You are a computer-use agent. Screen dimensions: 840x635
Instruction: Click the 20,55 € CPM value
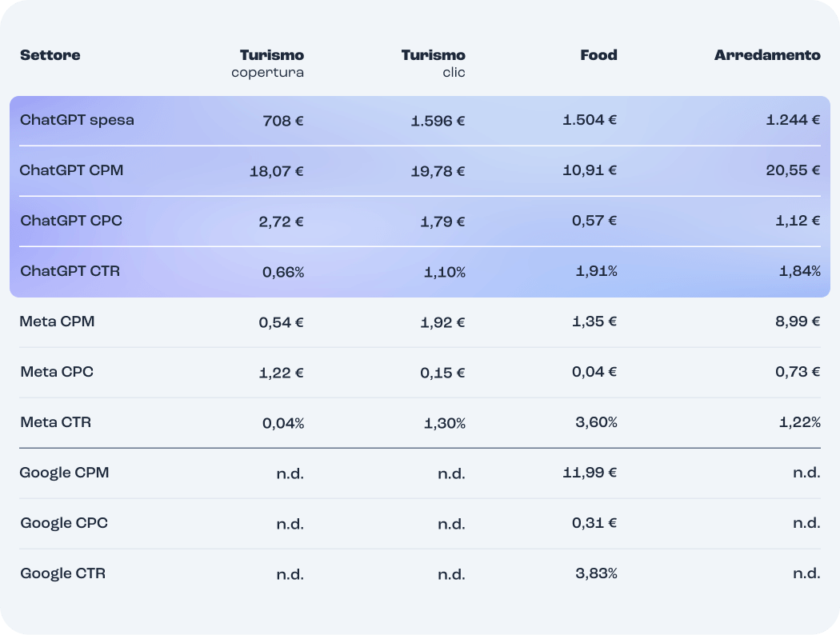(x=794, y=170)
